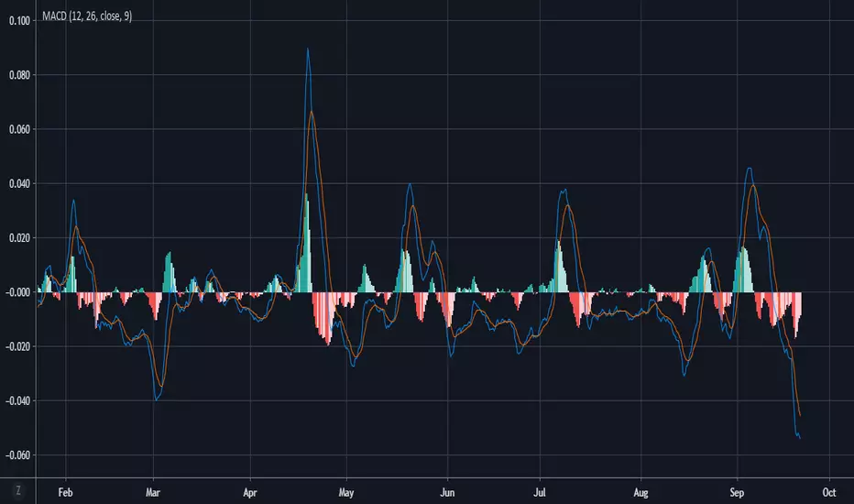Click the Feb label on time axis
The image size is (854, 504).
[x=65, y=493]
